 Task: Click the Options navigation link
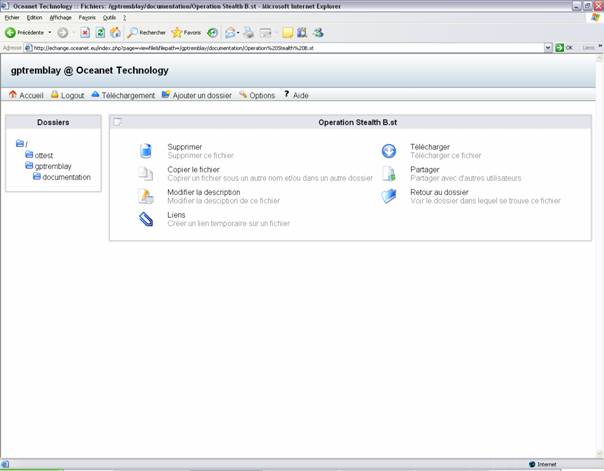(262, 95)
